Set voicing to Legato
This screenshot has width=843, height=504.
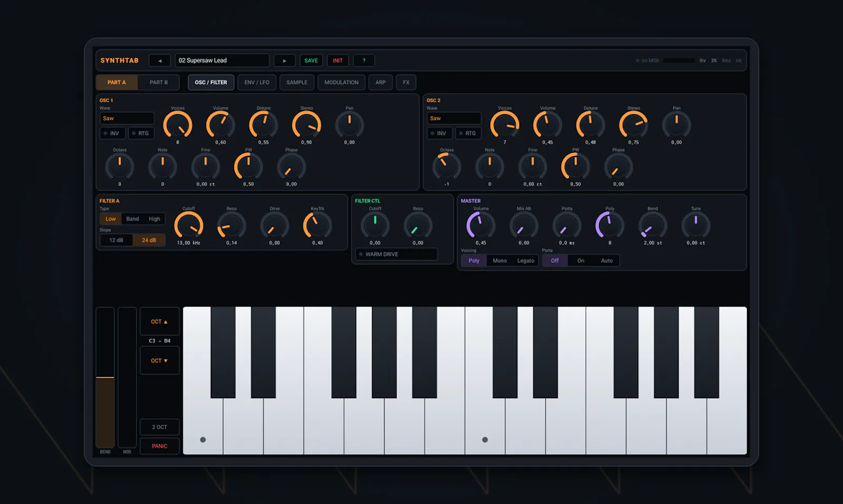(526, 261)
